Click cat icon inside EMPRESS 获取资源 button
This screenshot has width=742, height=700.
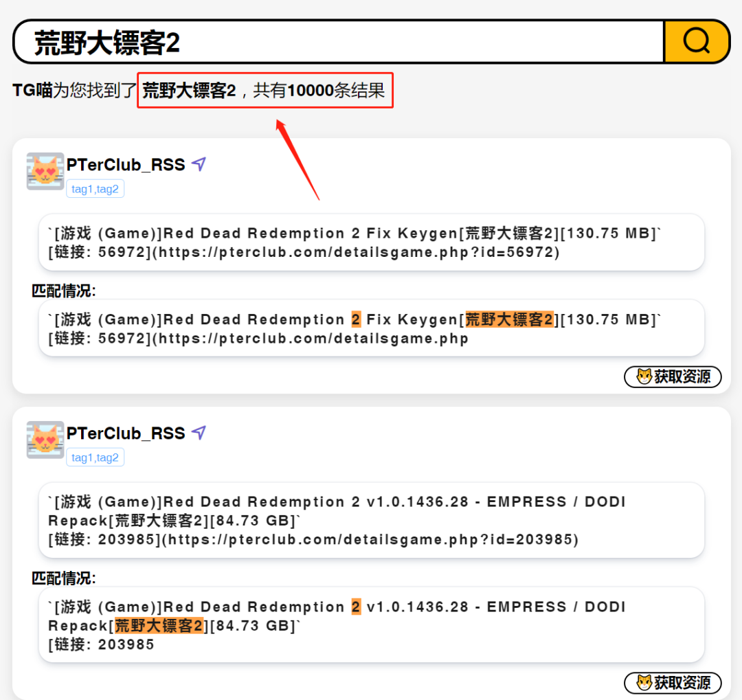click(x=644, y=683)
